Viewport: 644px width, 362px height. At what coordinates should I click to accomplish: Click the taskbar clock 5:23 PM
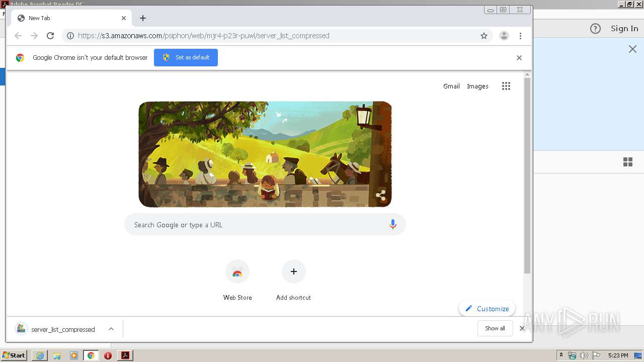[x=618, y=355]
